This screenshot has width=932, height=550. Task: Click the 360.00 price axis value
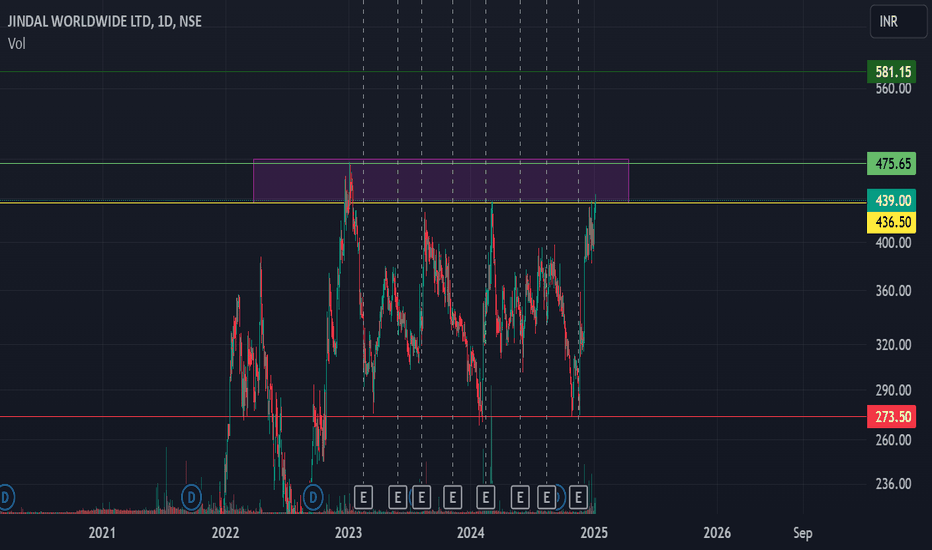pos(893,291)
